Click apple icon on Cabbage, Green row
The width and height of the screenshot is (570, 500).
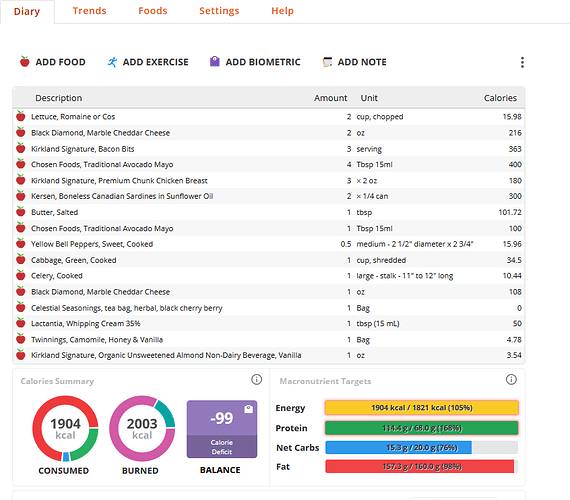pyautogui.click(x=21, y=260)
